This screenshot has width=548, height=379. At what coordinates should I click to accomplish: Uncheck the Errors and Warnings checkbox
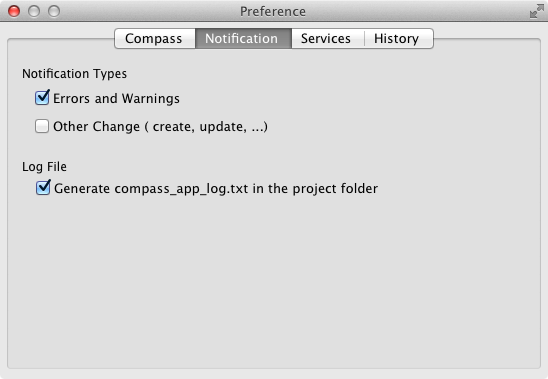[42, 98]
